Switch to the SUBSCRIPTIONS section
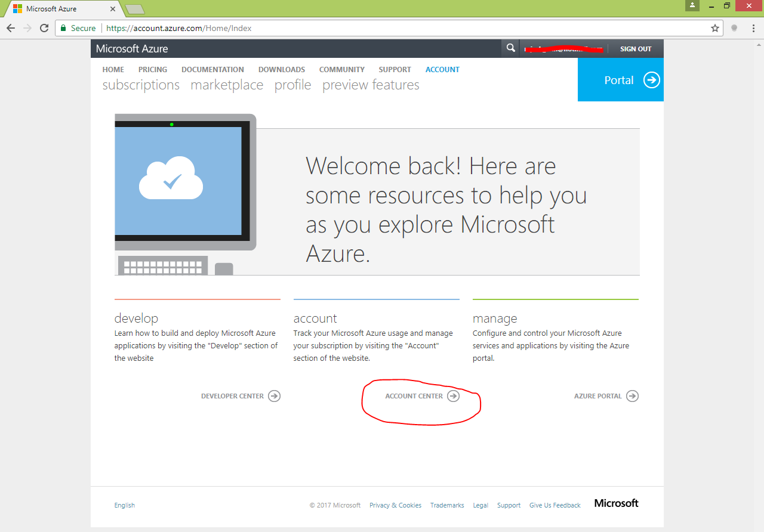This screenshot has width=764, height=532. click(141, 85)
